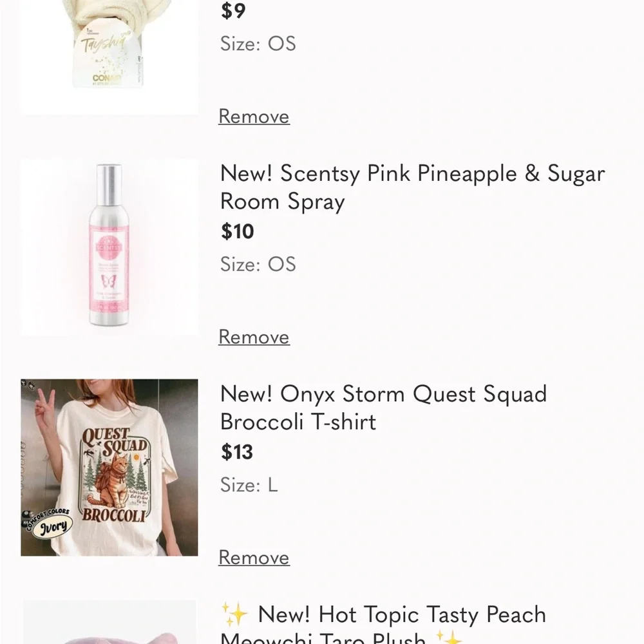Viewport: 644px width, 644px height.
Task: Open the Onyx Storm Quest Squad title
Action: coord(383,408)
